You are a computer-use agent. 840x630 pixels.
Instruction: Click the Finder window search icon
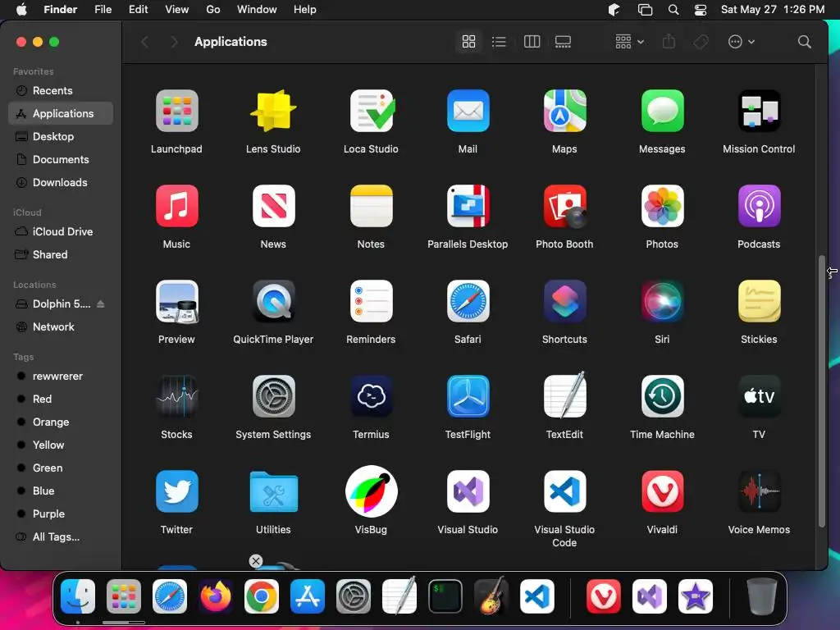tap(804, 42)
